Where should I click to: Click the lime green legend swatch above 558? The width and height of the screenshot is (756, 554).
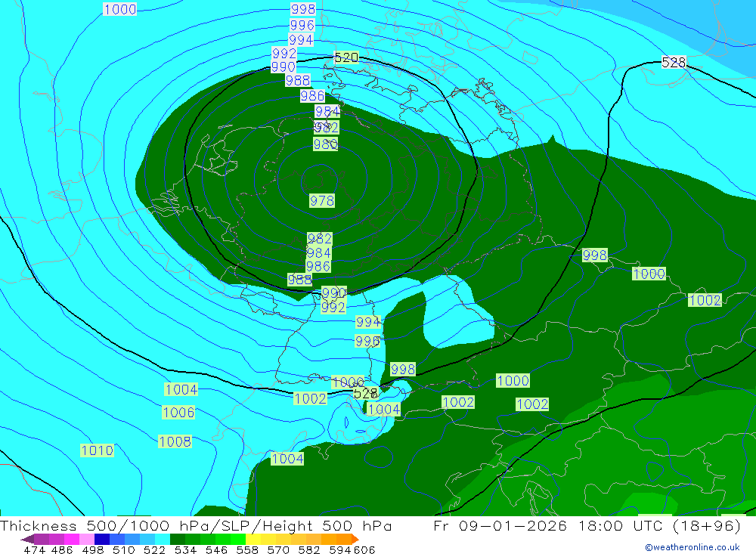(238, 539)
